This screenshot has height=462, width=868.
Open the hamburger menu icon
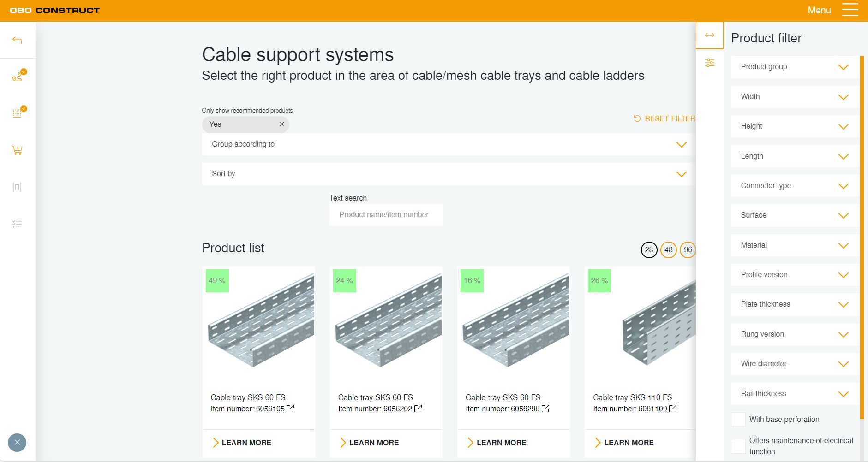tap(850, 10)
